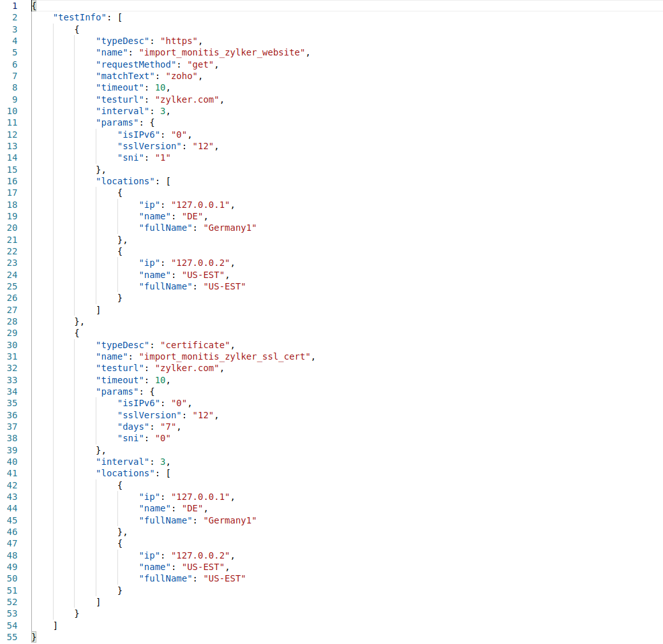Click the 'sni' key on line 14
Image resolution: width=663 pixels, height=644 pixels.
click(x=131, y=157)
